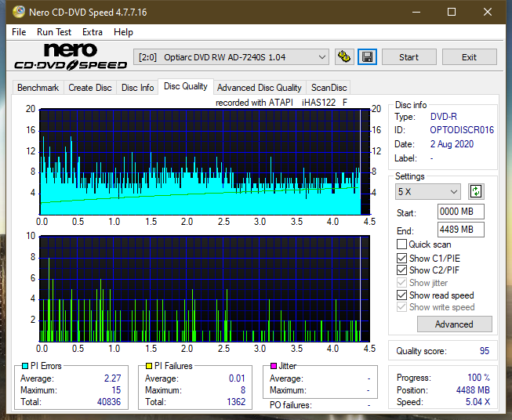
Task: Click the magenta Jitter color swatch
Action: click(x=274, y=366)
